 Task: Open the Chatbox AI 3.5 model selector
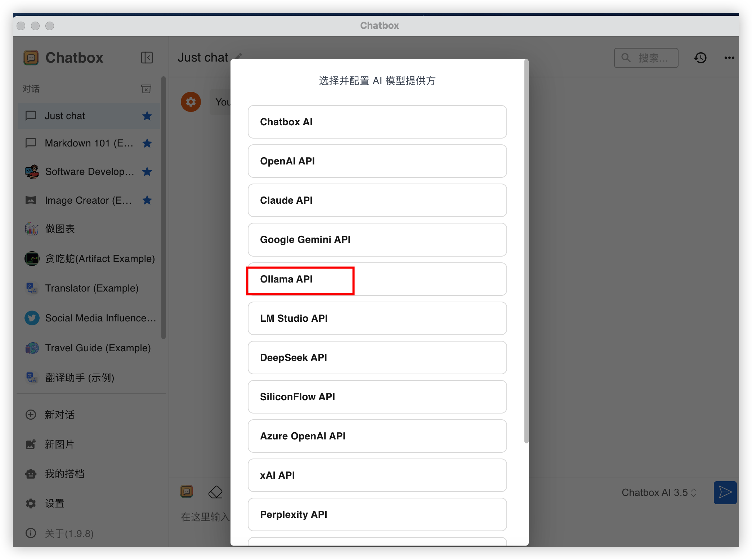coord(659,492)
